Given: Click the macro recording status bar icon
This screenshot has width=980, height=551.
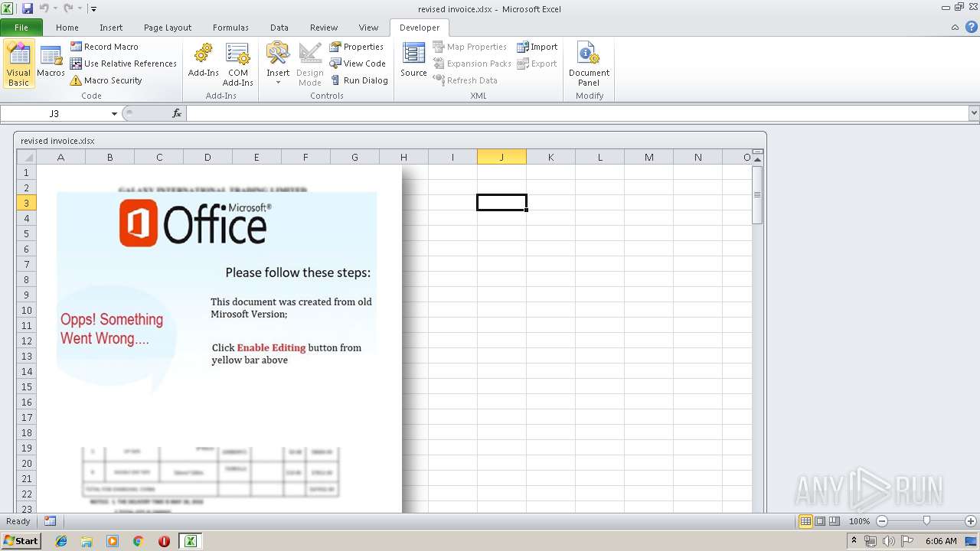Looking at the screenshot, I should click(50, 521).
